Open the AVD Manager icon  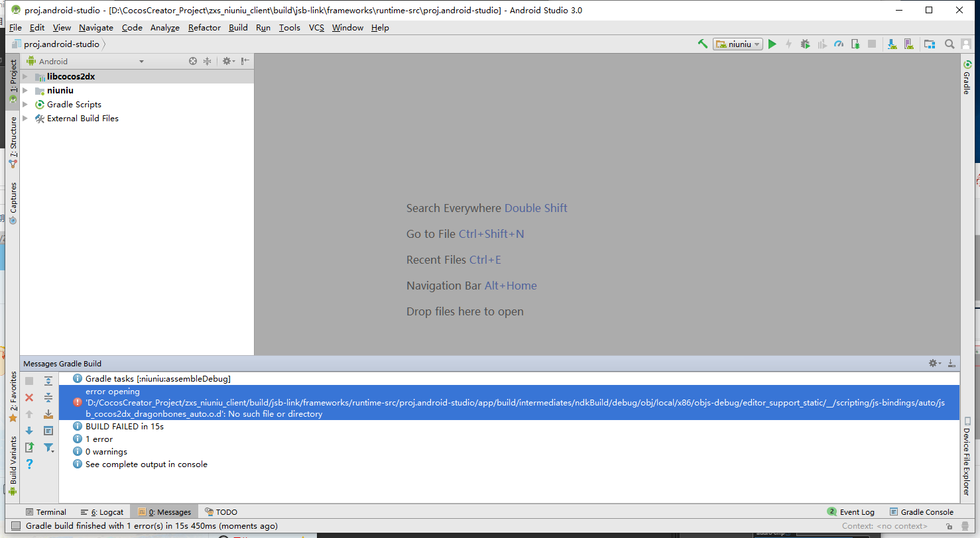[909, 44]
